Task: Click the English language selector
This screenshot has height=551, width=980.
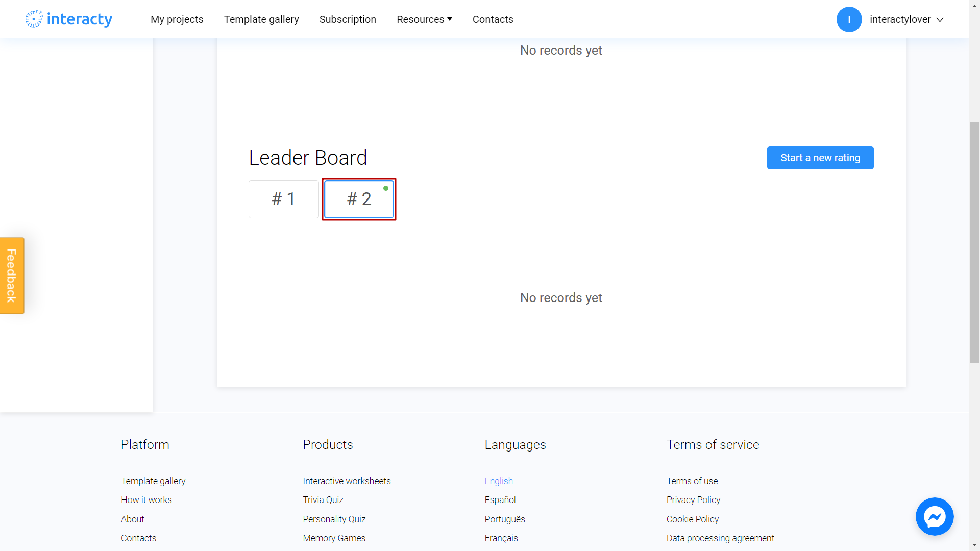Action: 499,481
